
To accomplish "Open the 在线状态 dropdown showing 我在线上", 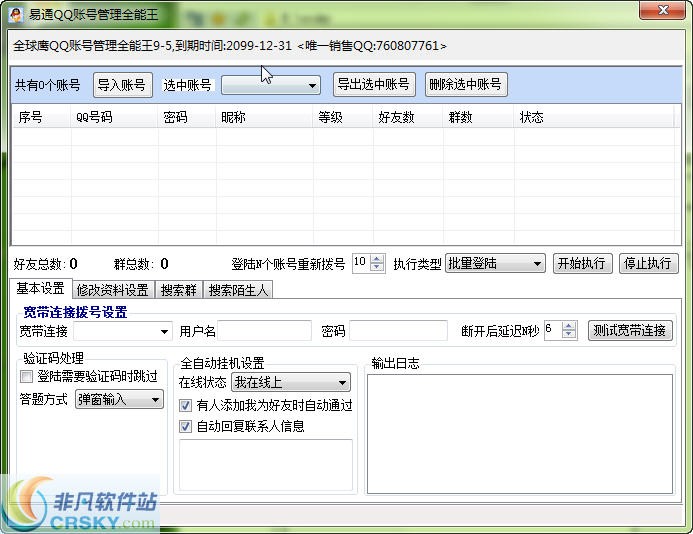I will tap(291, 382).
